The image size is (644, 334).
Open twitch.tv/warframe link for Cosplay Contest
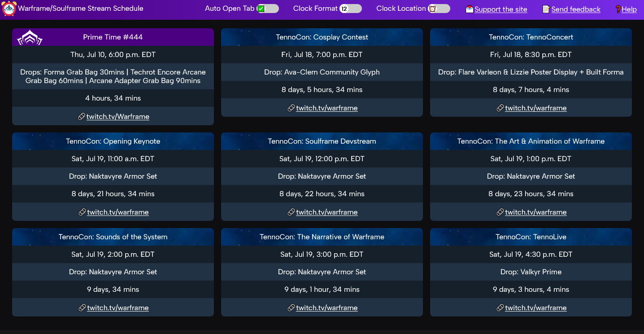(327, 108)
